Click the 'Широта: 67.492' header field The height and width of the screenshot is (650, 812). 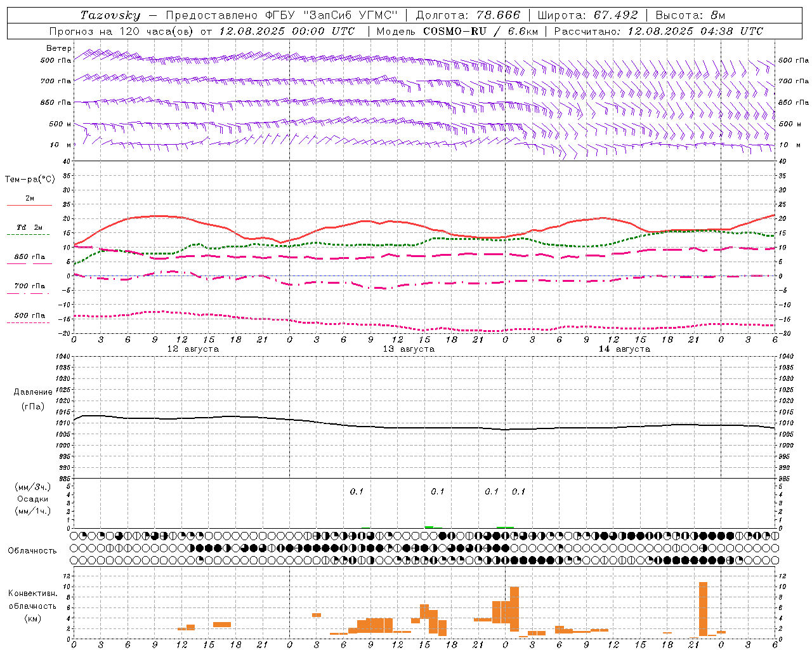[587, 15]
